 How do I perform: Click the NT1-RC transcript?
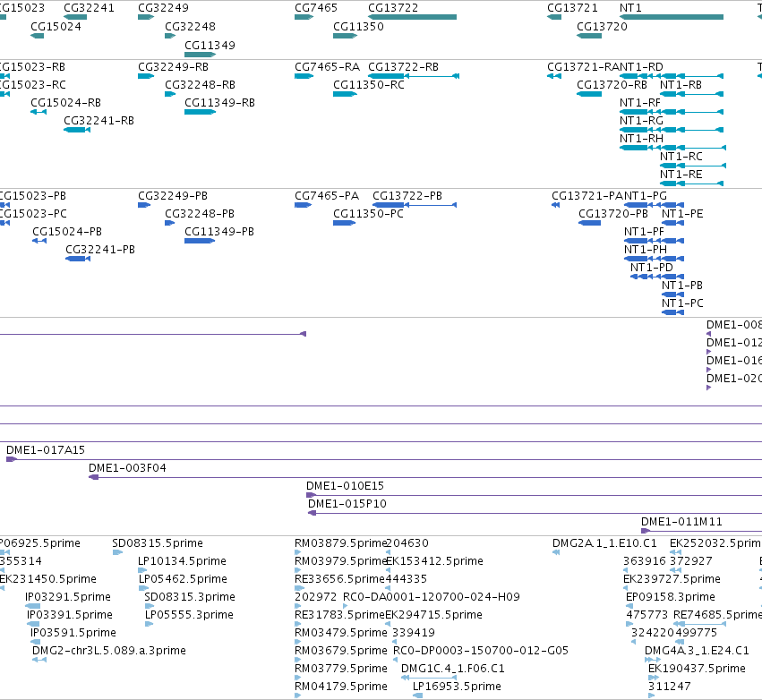point(693,166)
